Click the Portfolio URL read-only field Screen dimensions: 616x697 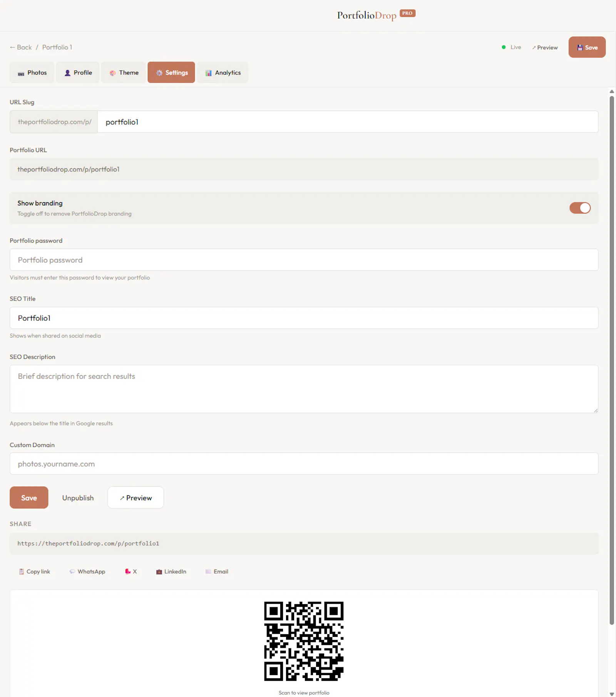[304, 169]
